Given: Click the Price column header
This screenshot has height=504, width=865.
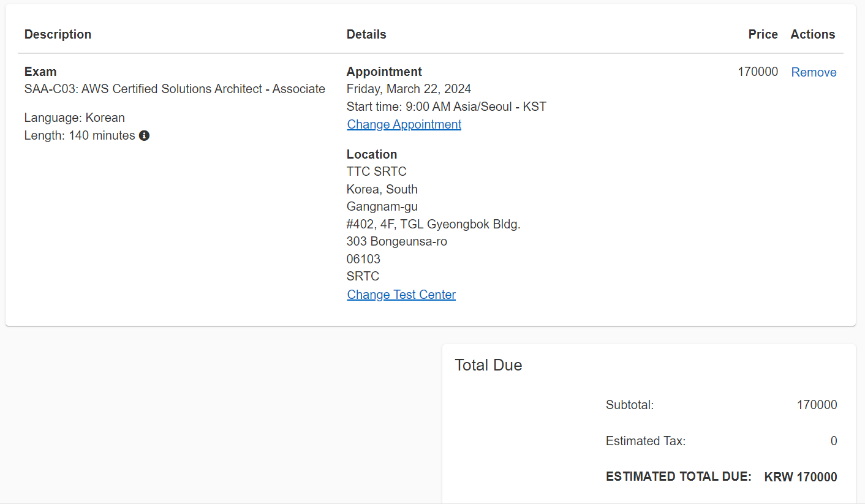Looking at the screenshot, I should (763, 34).
